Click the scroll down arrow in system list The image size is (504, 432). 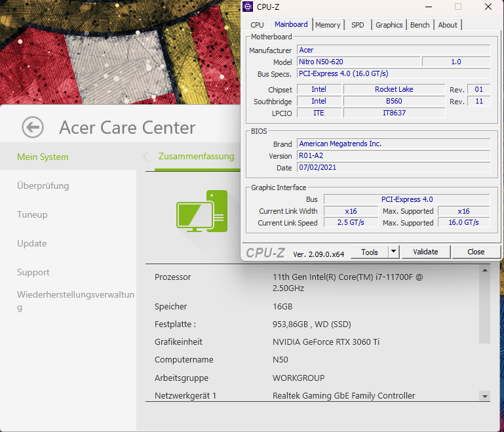485,396
